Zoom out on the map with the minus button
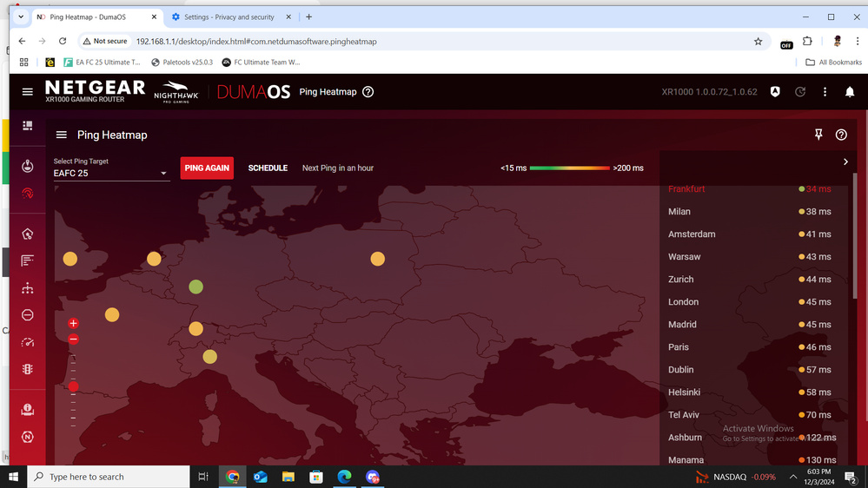 pyautogui.click(x=73, y=339)
